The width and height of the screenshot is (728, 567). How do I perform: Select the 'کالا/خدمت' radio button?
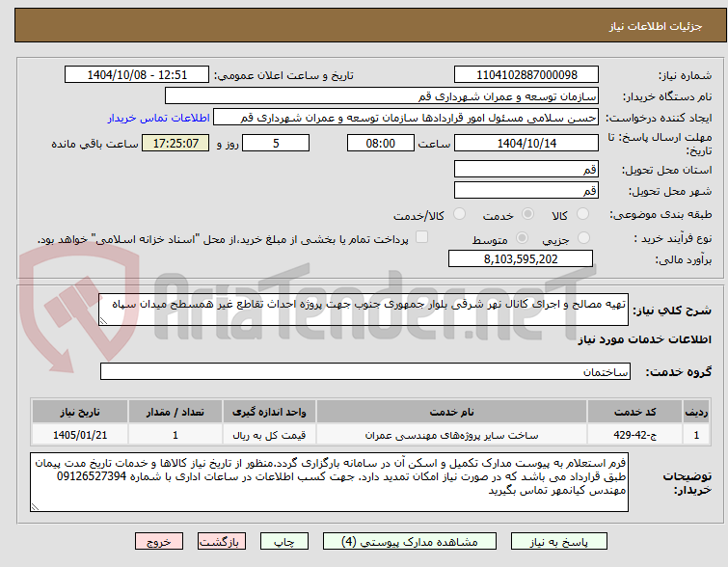[x=459, y=214]
